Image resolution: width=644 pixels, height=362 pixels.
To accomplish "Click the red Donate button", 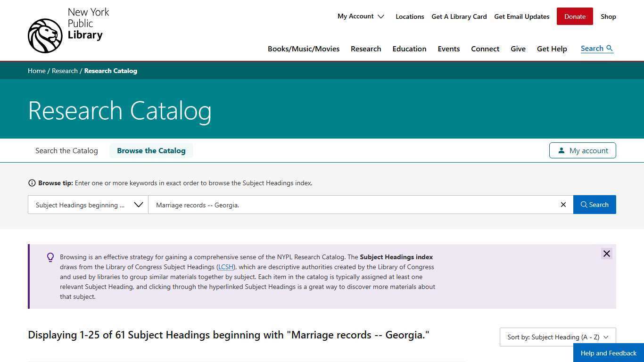I will tap(574, 16).
